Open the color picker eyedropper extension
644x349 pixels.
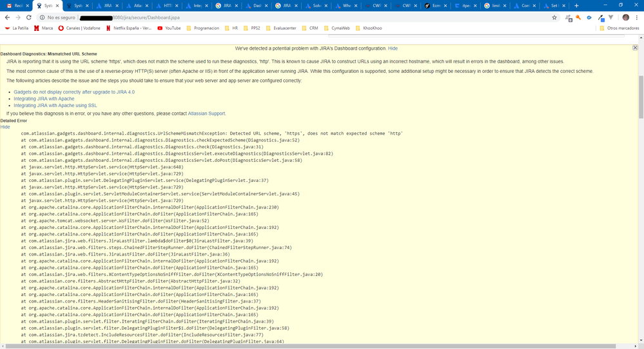point(600,17)
